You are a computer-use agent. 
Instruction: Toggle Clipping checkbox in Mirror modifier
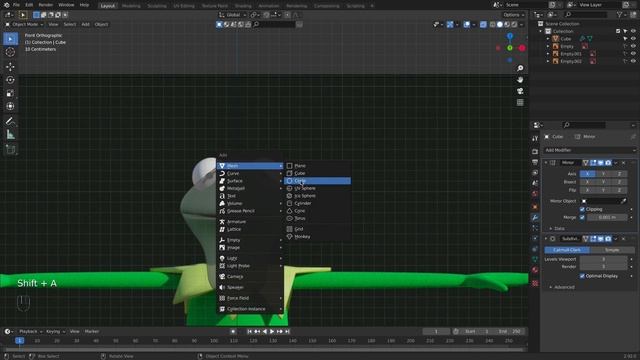tap(582, 209)
